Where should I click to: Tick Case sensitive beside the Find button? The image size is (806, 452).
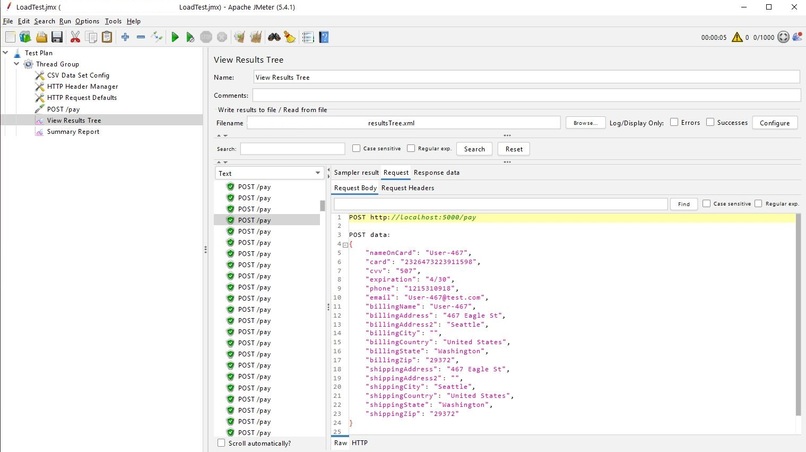pos(706,204)
